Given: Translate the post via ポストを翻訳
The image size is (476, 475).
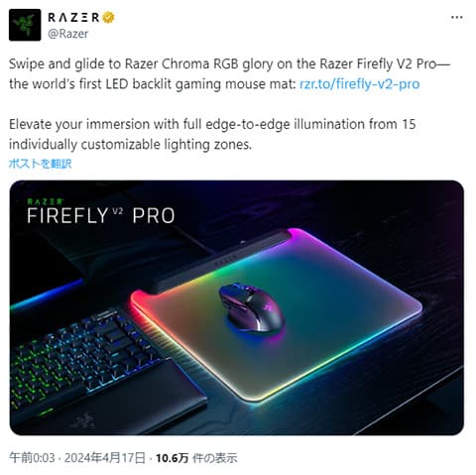Looking at the screenshot, I should tap(40, 164).
